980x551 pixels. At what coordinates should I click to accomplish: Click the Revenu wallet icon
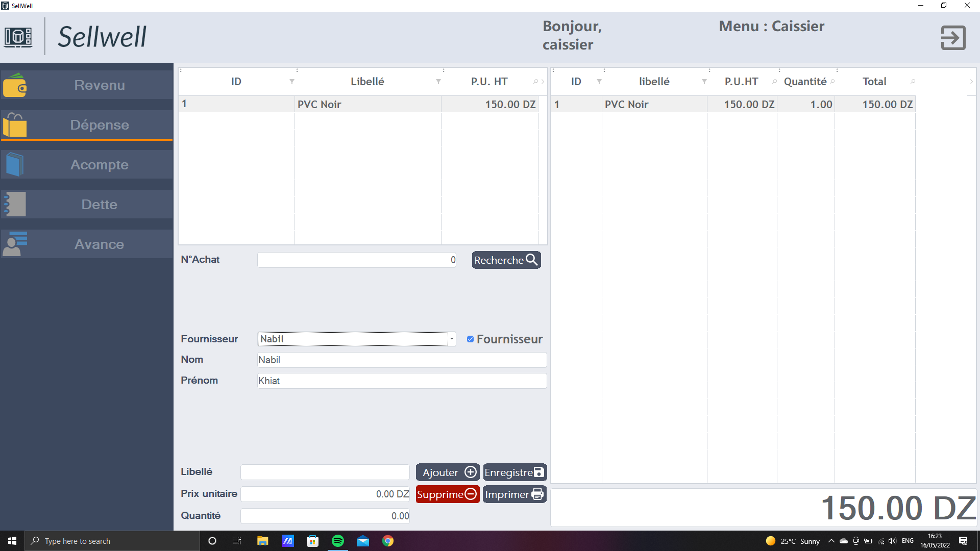click(15, 85)
